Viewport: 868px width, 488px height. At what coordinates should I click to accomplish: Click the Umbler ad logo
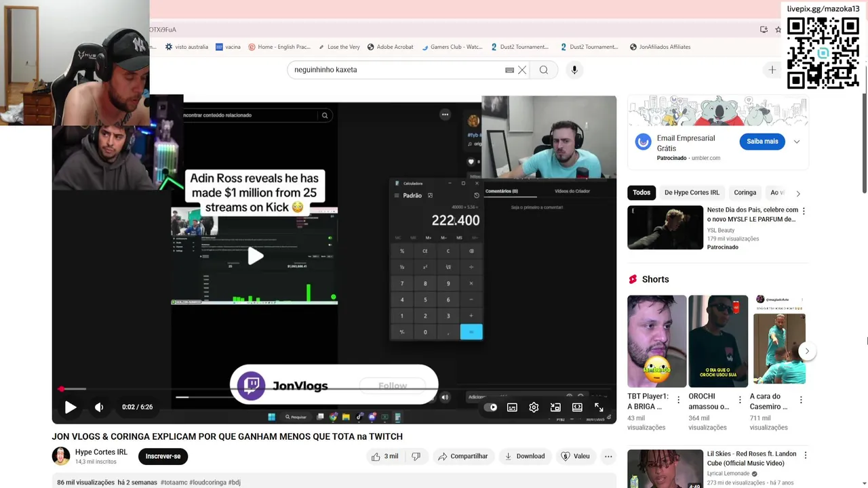pyautogui.click(x=643, y=142)
